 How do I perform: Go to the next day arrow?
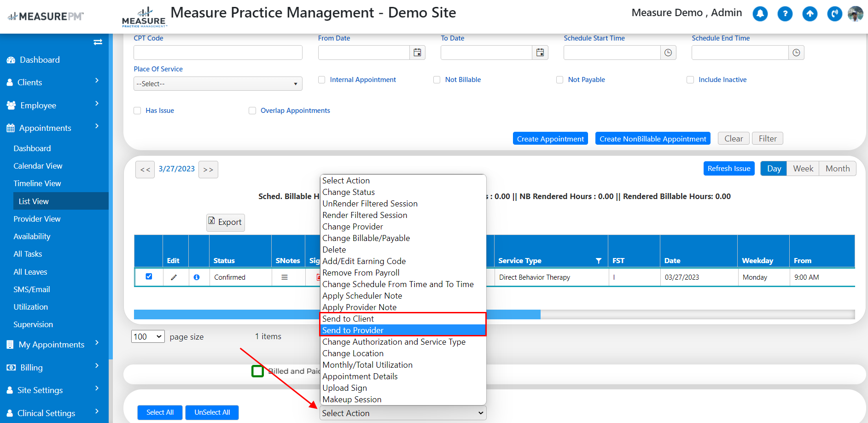click(x=208, y=170)
